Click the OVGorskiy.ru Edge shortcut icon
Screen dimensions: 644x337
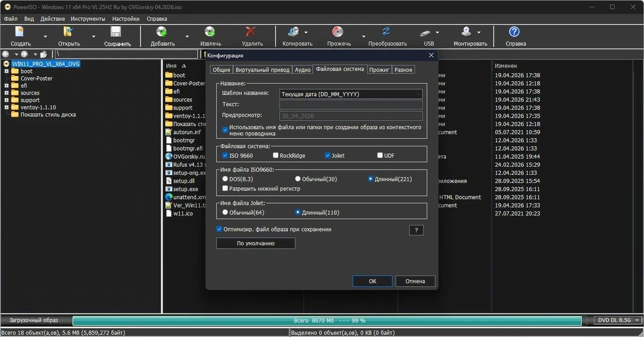click(x=169, y=157)
